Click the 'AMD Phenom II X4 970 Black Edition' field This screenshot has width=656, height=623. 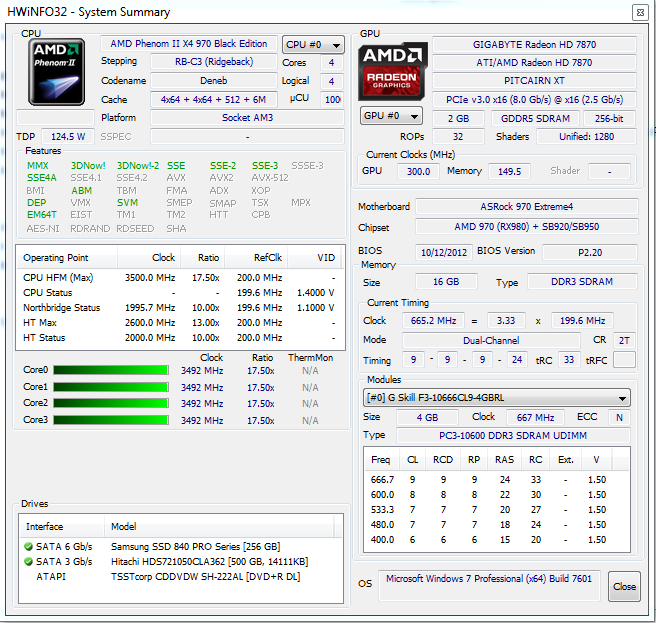click(189, 44)
